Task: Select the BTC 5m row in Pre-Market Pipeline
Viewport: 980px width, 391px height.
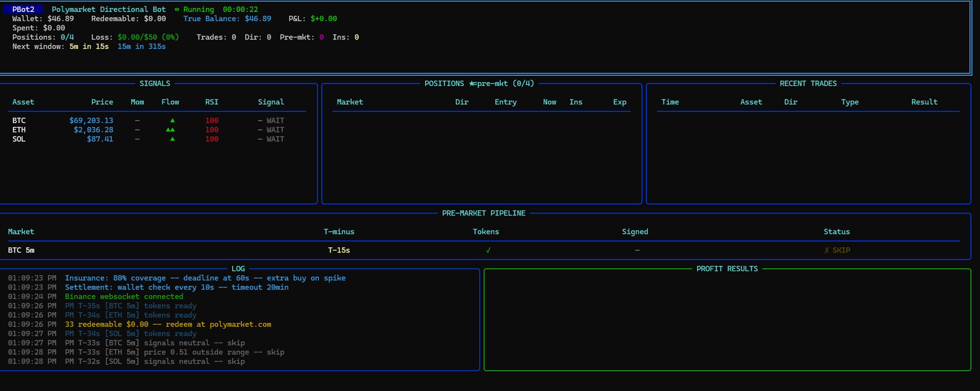Action: [484, 250]
